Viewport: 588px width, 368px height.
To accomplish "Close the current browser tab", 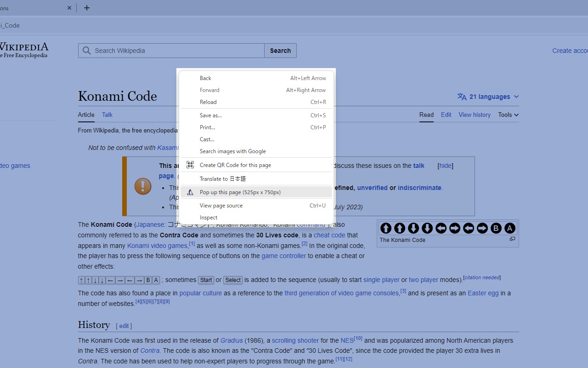I will (69, 8).
